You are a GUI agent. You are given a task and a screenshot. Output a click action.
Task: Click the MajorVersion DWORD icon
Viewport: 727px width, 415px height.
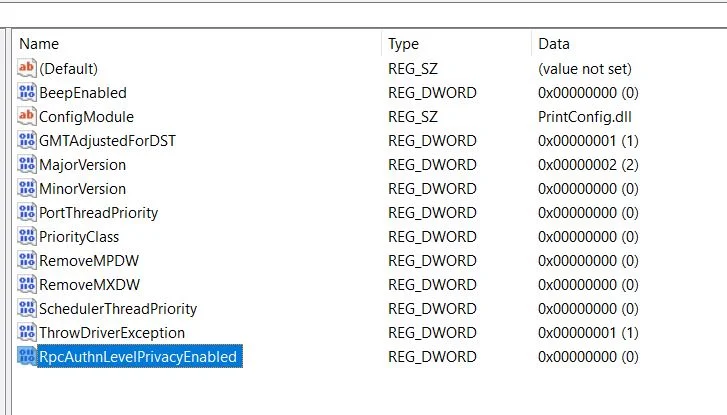click(27, 165)
